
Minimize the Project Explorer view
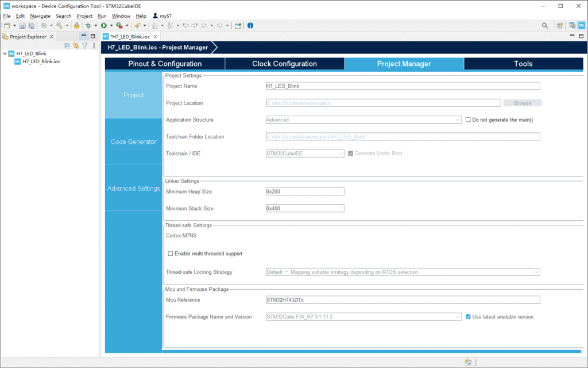point(84,36)
